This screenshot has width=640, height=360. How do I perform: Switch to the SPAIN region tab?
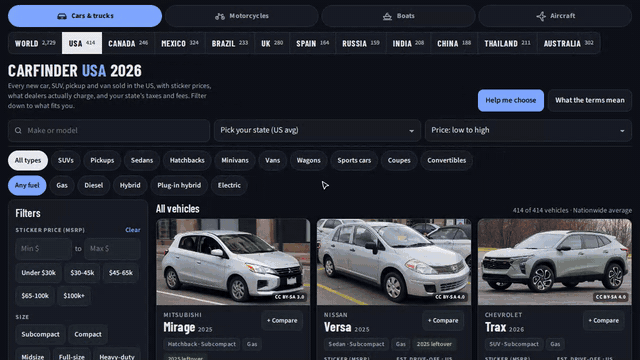(313, 43)
